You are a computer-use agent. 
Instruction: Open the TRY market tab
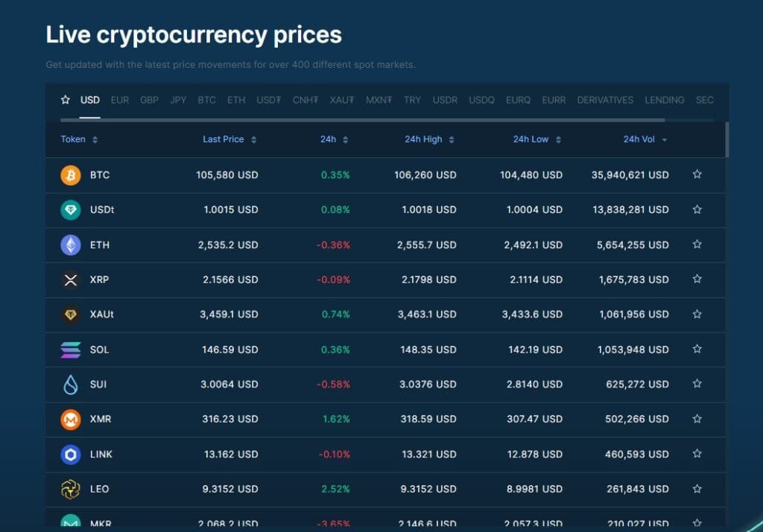[412, 101]
